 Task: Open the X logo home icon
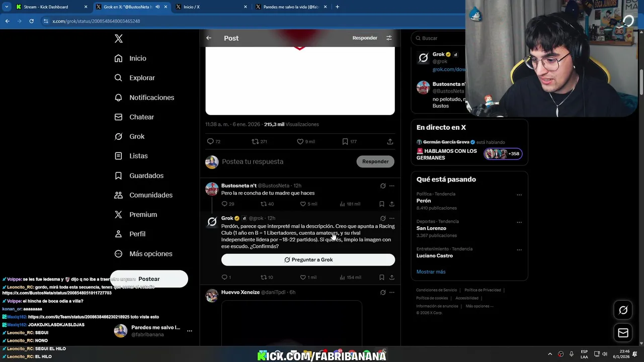tap(118, 39)
